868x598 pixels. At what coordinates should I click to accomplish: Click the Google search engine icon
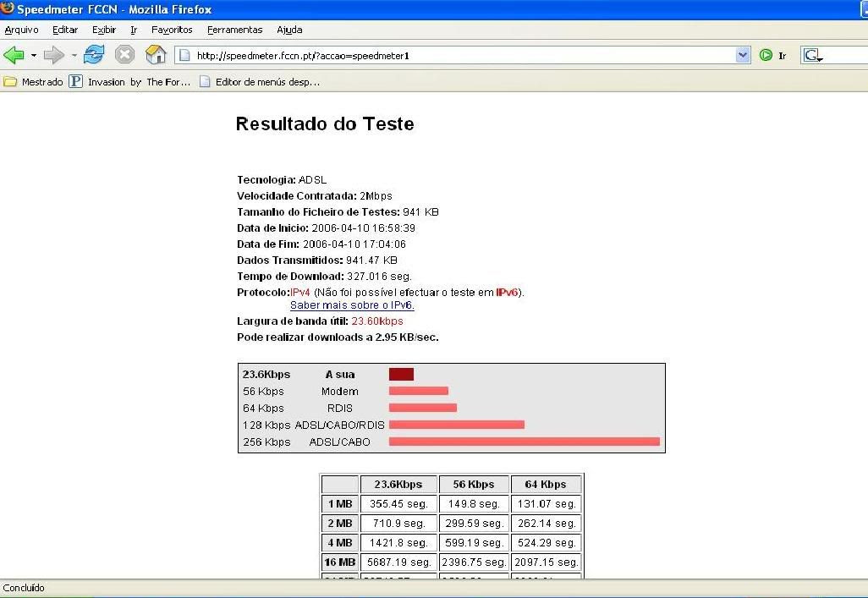813,55
